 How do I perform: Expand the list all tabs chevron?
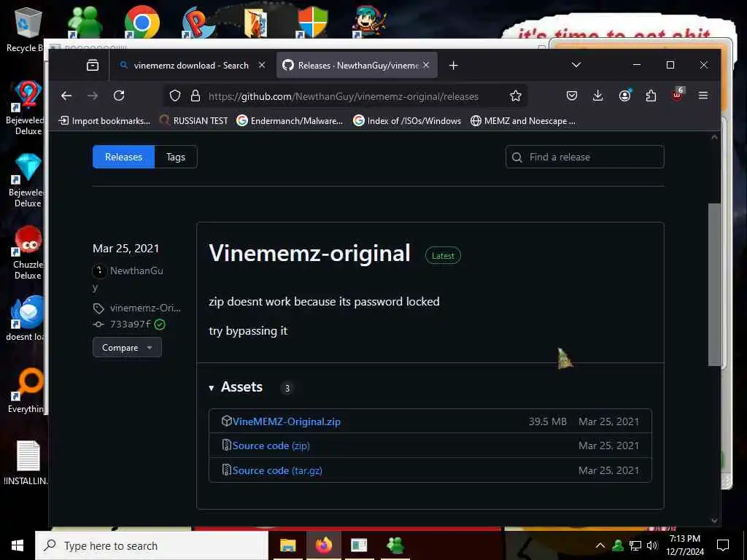(576, 65)
